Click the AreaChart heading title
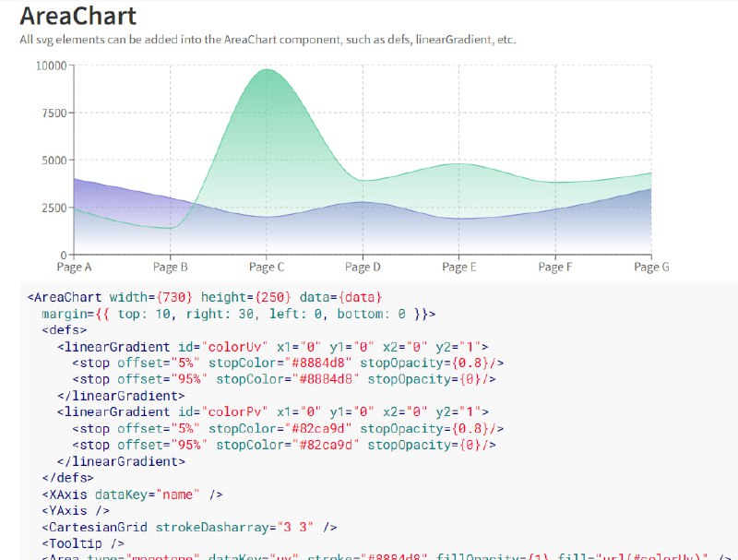This screenshot has width=738, height=560. pyautogui.click(x=78, y=16)
